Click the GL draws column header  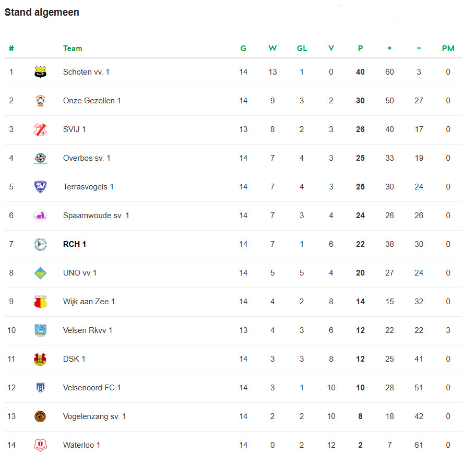[x=302, y=49]
